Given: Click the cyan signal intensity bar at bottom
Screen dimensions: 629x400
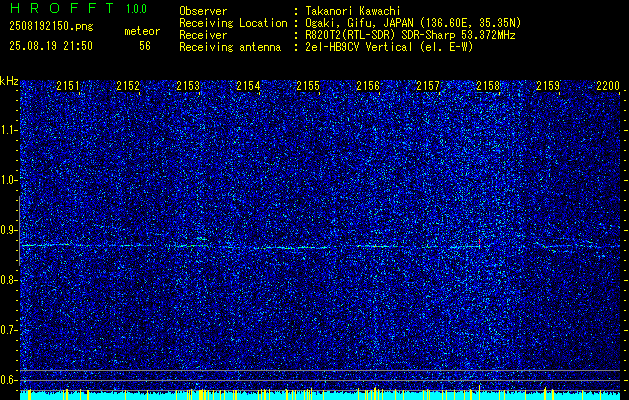Looking at the screenshot, I should [x=320, y=396].
